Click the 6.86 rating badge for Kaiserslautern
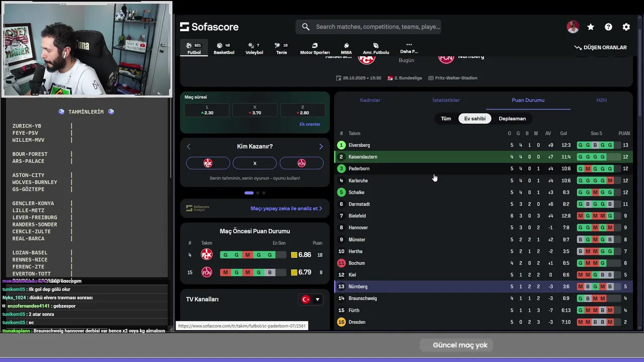The image size is (644, 362). (x=301, y=255)
